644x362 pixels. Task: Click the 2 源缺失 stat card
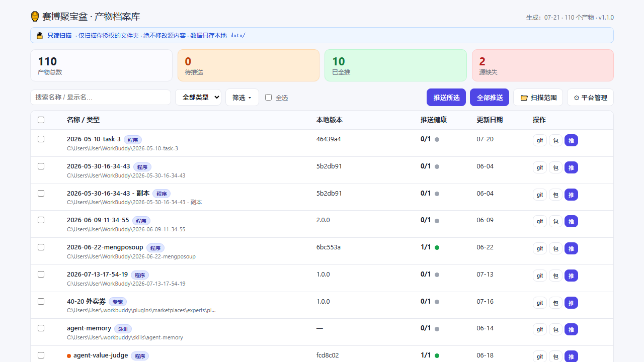tap(543, 65)
